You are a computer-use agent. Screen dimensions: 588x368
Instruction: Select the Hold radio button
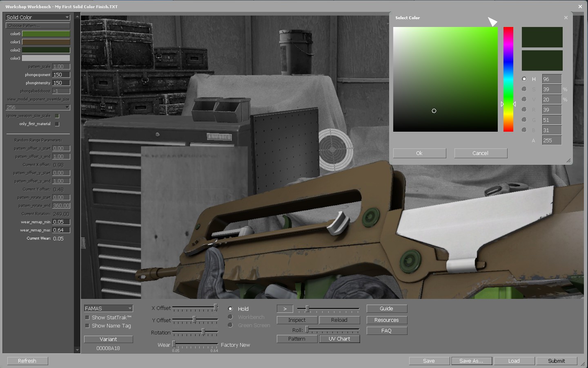tap(230, 309)
